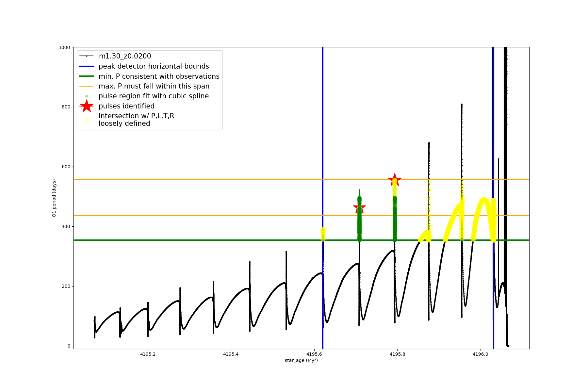Click the 1000 tick label on the y-axis
Viewport: 588px width, 392px height.
click(x=64, y=47)
